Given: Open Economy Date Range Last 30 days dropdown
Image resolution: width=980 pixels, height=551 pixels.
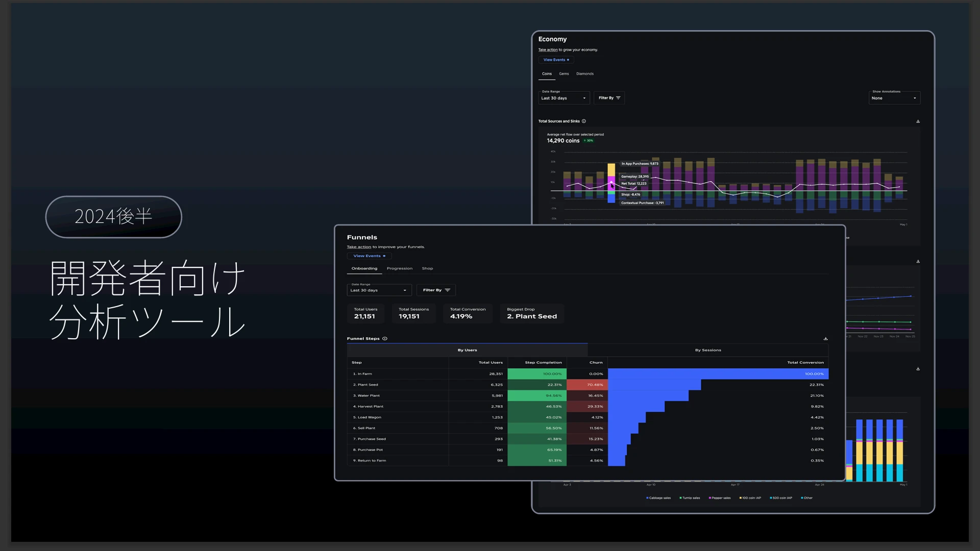Looking at the screenshot, I should point(563,98).
